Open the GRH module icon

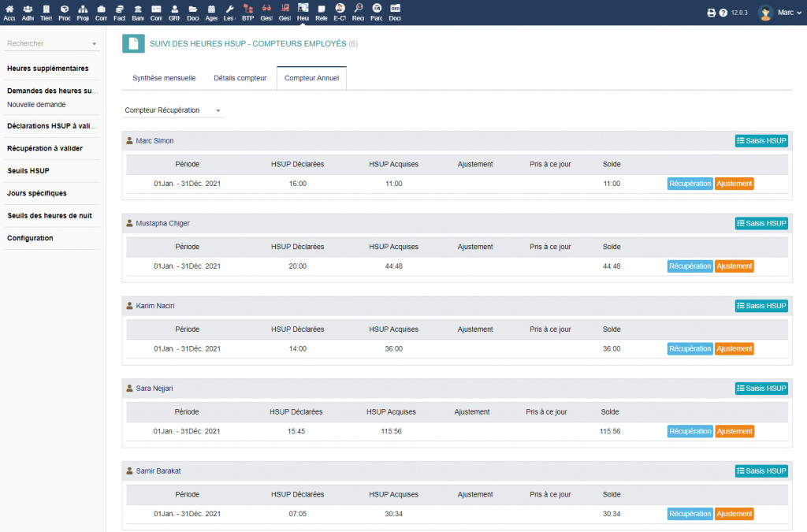[x=174, y=12]
